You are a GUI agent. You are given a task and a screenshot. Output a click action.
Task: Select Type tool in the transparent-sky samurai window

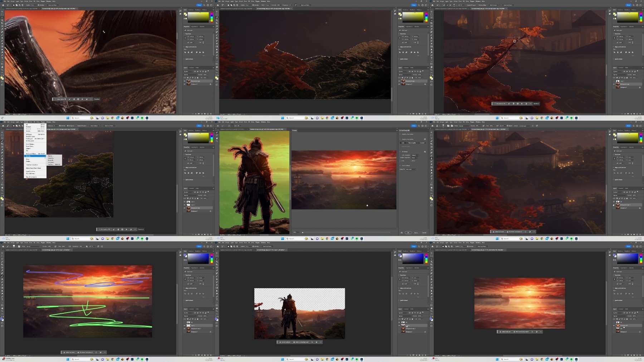click(x=217, y=300)
